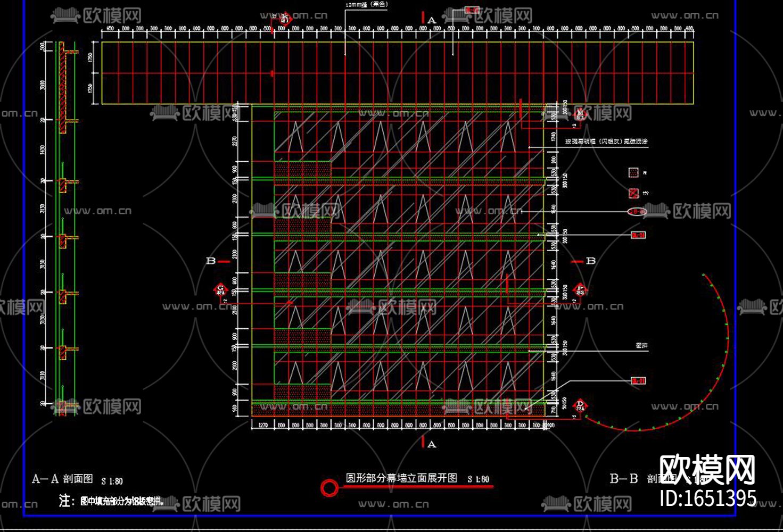Select the note text starting with 注

pos(111,501)
